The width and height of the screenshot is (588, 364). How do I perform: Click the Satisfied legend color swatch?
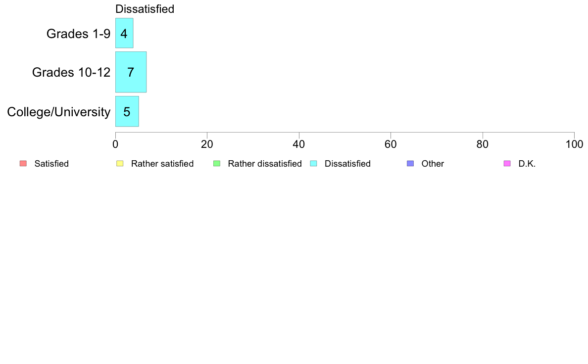point(23,164)
